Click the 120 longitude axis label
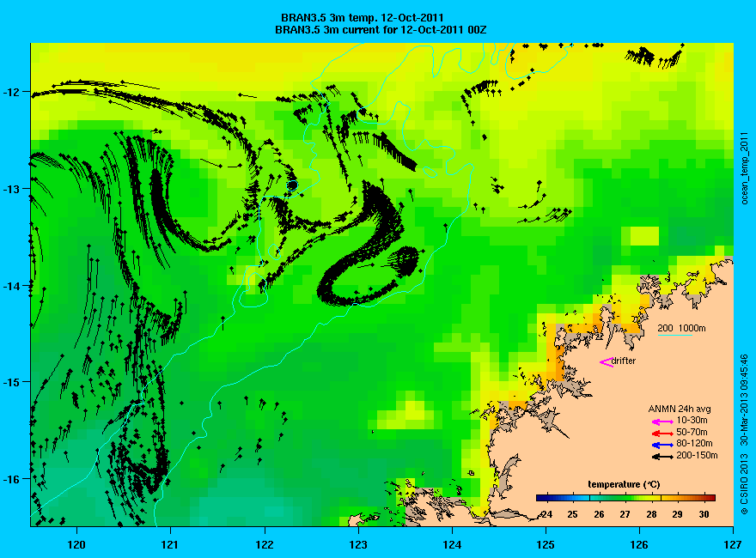 pos(76,545)
